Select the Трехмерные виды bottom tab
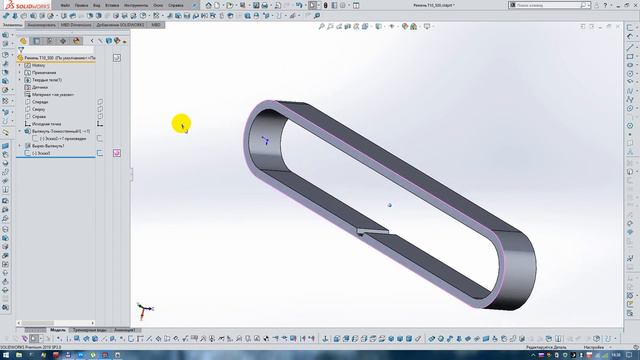 coord(90,330)
